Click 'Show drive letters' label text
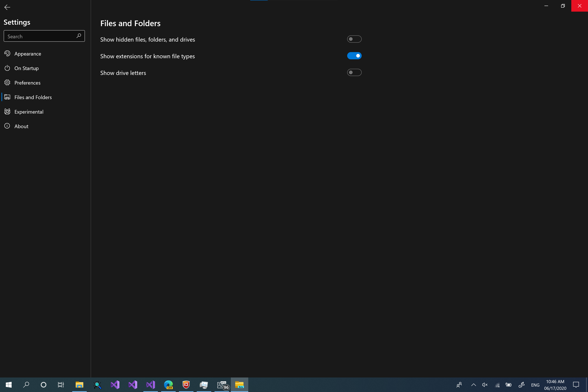 point(123,73)
